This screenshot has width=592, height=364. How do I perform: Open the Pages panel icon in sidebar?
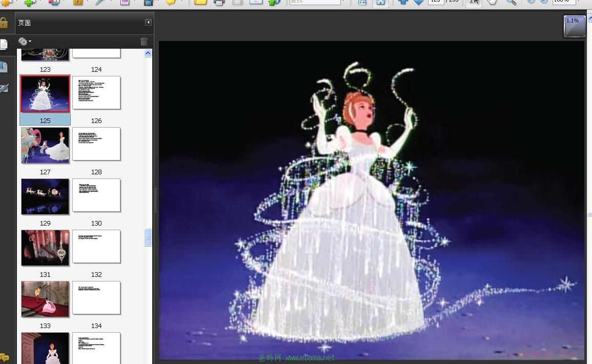pyautogui.click(x=4, y=45)
